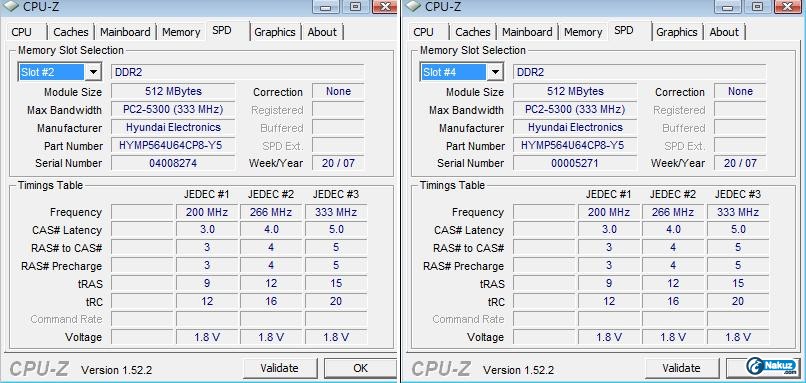
Task: Show the About tab in left window
Action: 322,32
